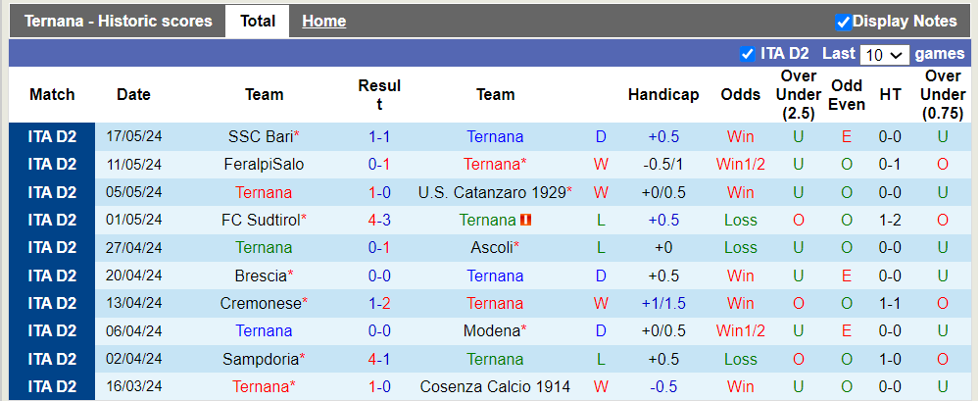Toggle the Display Notes checkbox

[843, 22]
